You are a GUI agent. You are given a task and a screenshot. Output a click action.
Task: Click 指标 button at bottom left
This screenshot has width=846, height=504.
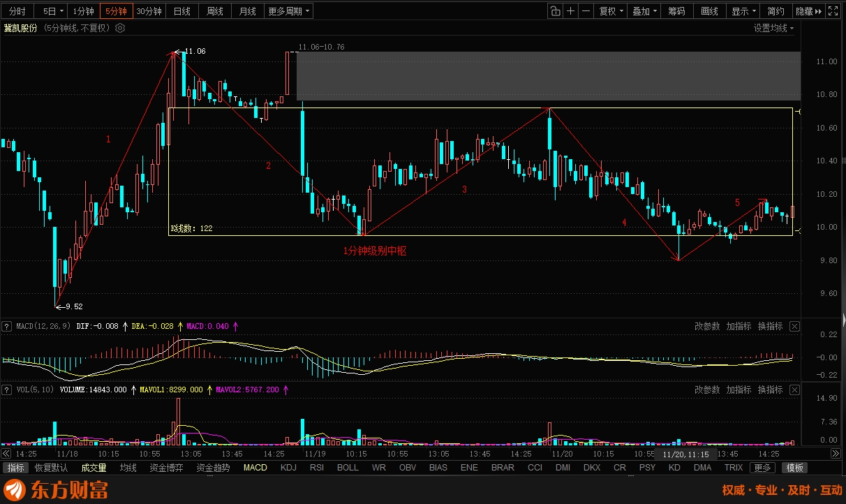[15, 468]
